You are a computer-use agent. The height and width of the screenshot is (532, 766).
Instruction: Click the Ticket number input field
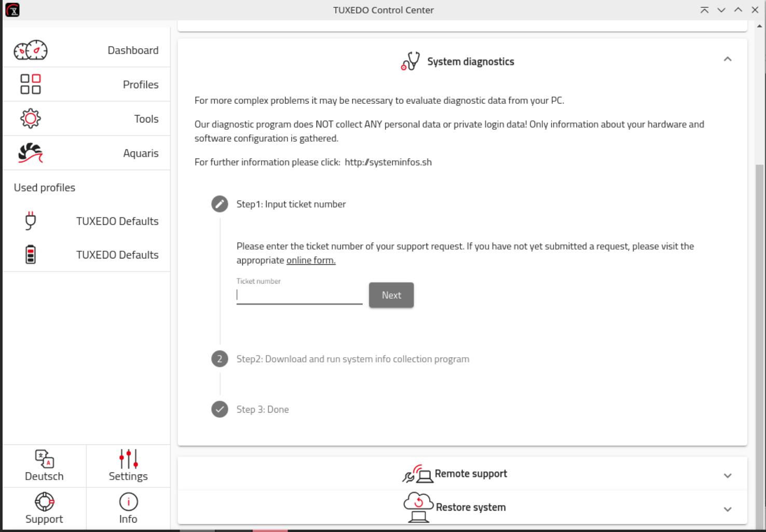point(299,295)
